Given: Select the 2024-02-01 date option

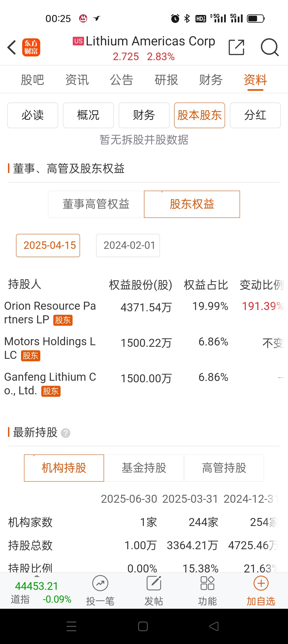Looking at the screenshot, I should pyautogui.click(x=128, y=245).
